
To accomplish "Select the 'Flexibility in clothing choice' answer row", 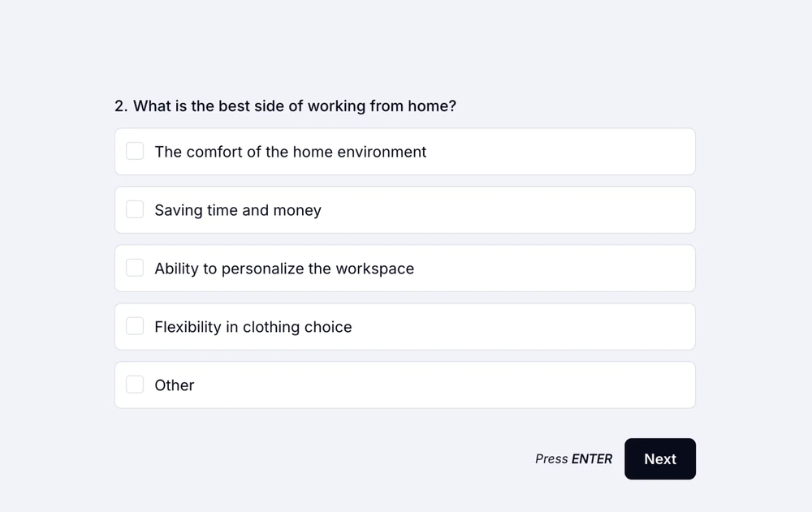I will click(x=404, y=326).
